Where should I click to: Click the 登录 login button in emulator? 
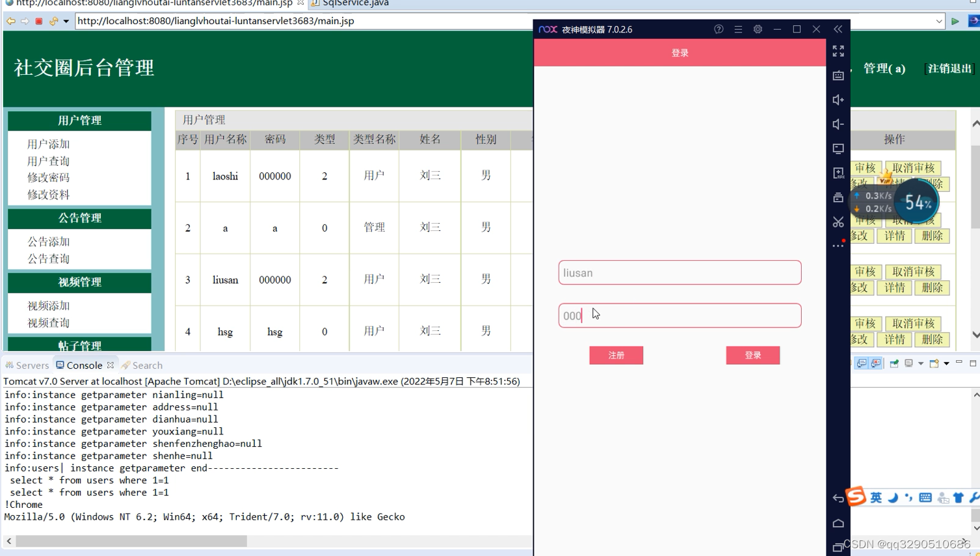point(752,355)
